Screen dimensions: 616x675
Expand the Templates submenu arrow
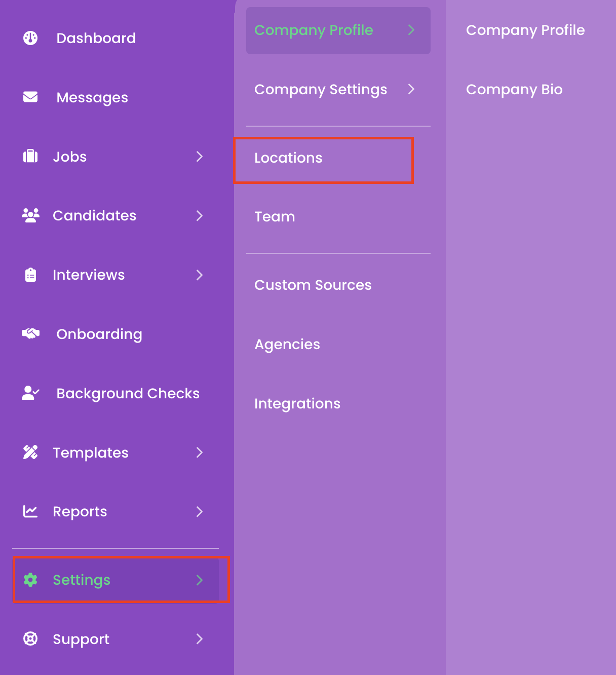[x=200, y=453]
